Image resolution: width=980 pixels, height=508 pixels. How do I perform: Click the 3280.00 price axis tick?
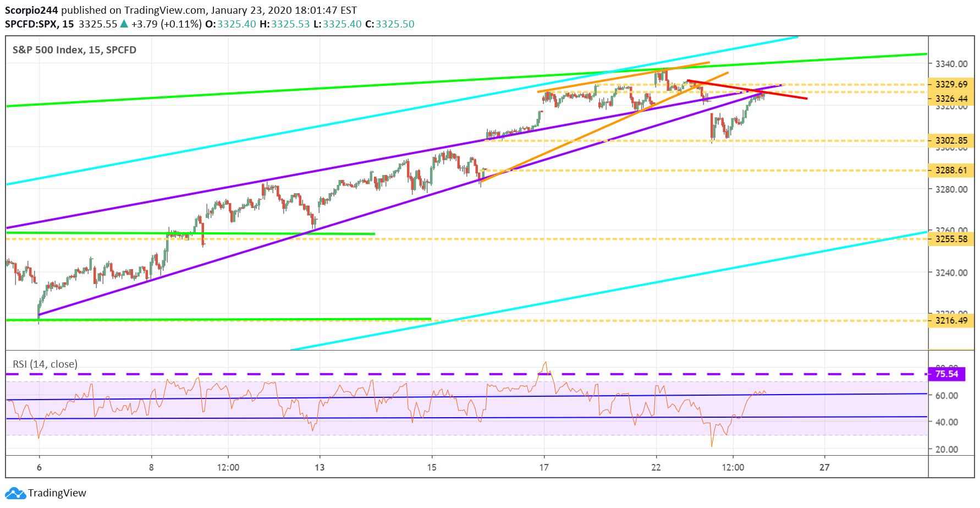951,189
